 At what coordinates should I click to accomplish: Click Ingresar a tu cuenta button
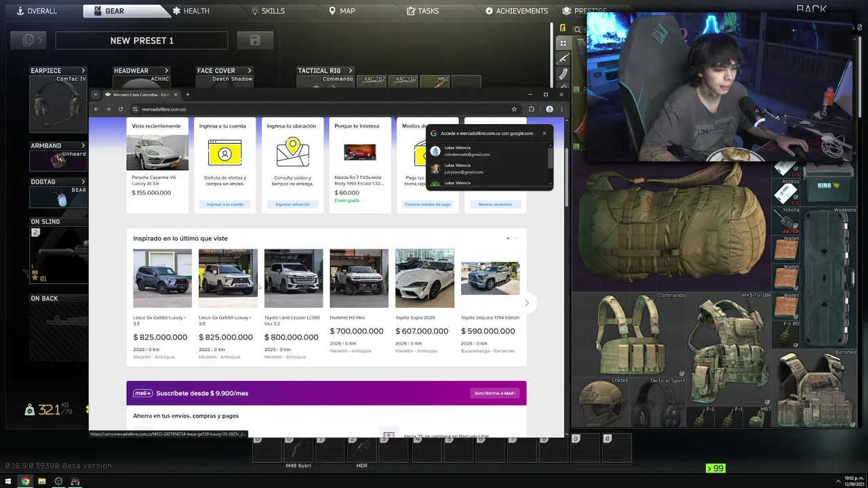225,204
